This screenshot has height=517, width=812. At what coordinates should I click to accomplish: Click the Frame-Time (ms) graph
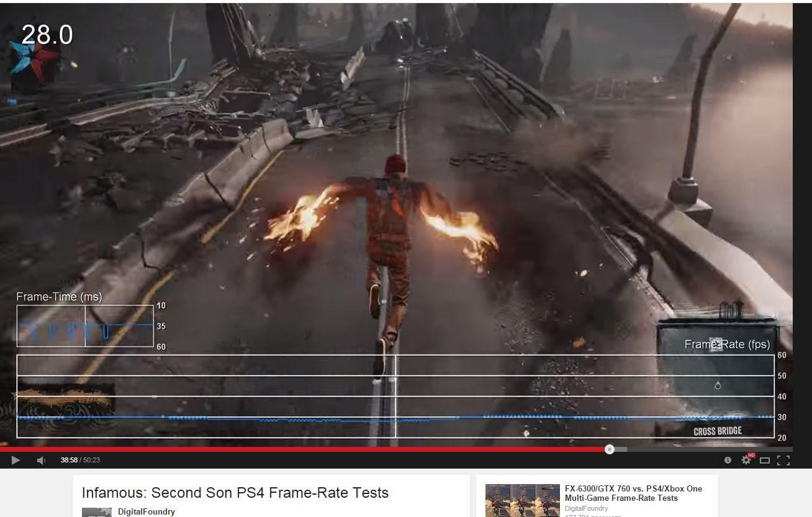click(85, 326)
